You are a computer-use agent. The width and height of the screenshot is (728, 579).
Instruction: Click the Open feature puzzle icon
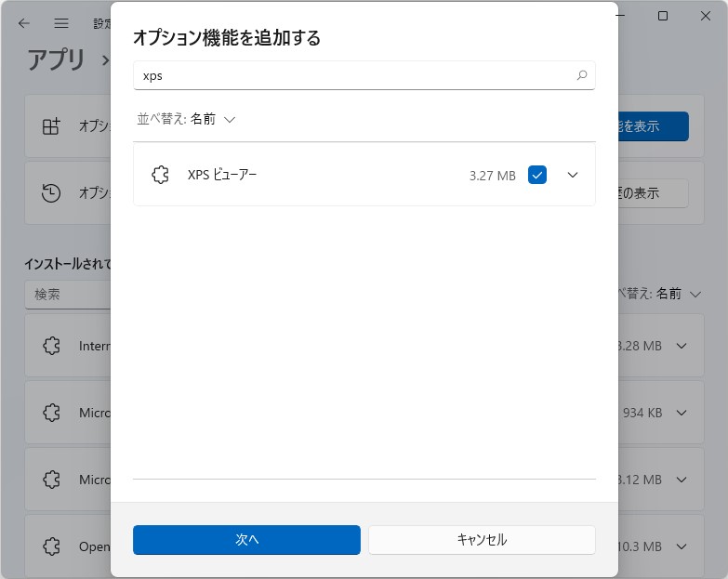tap(51, 546)
